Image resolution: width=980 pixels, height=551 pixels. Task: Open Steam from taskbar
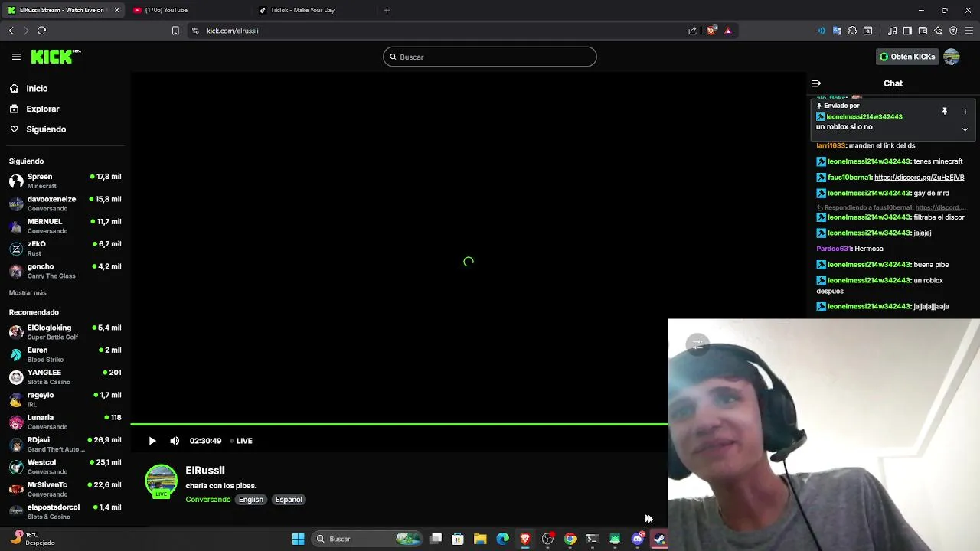659,540
